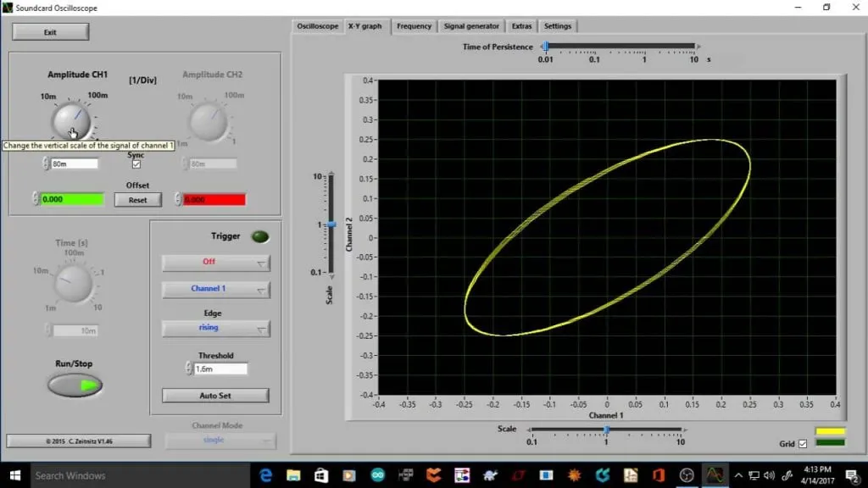Switch to the Frequency tab

[414, 25]
